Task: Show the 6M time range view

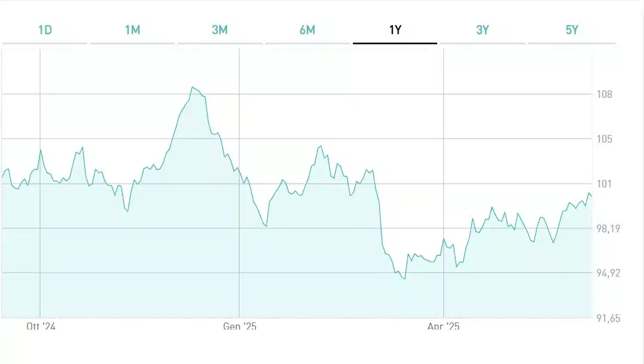Action: [x=307, y=31]
